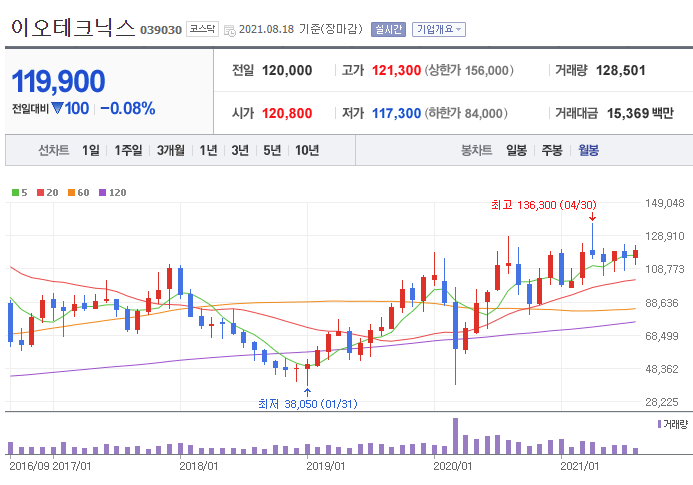Select the 5년 line chart tab

tap(272, 150)
